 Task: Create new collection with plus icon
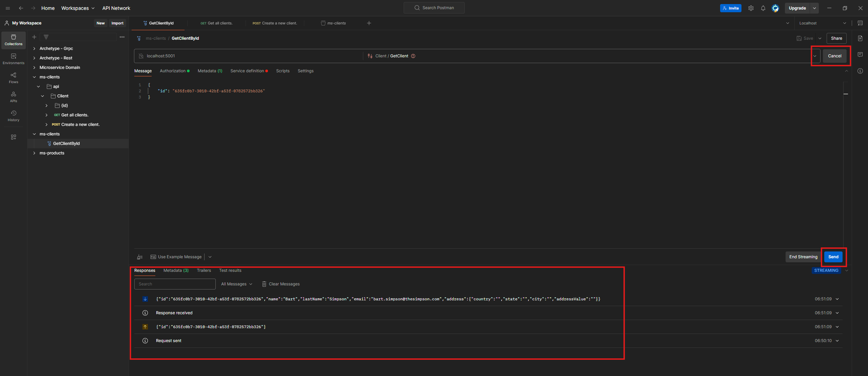[34, 37]
